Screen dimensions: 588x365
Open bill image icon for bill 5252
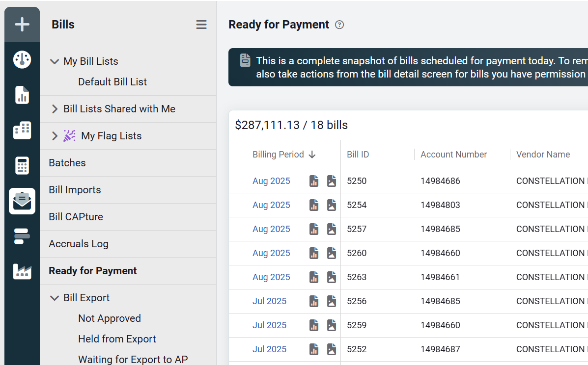332,349
